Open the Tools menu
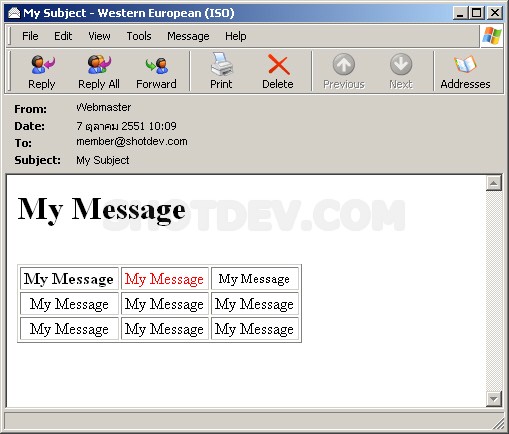Viewport: 509px width, 434px height. coord(139,36)
